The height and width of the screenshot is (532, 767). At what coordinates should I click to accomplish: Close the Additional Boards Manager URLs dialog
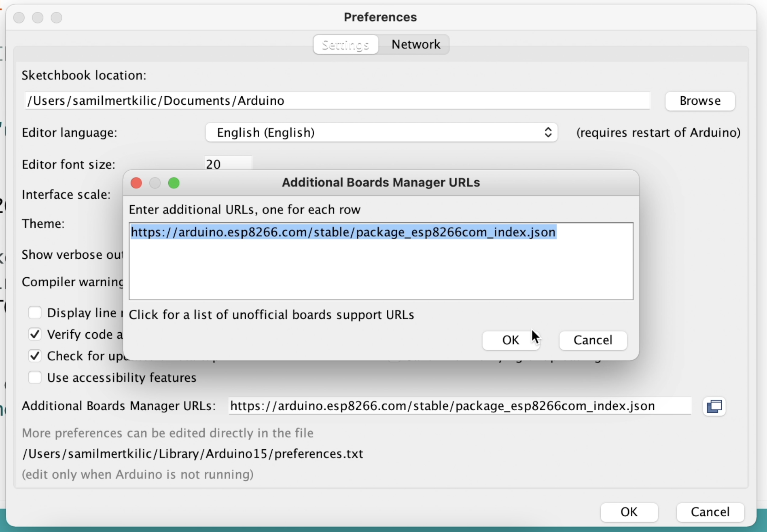click(x=136, y=183)
